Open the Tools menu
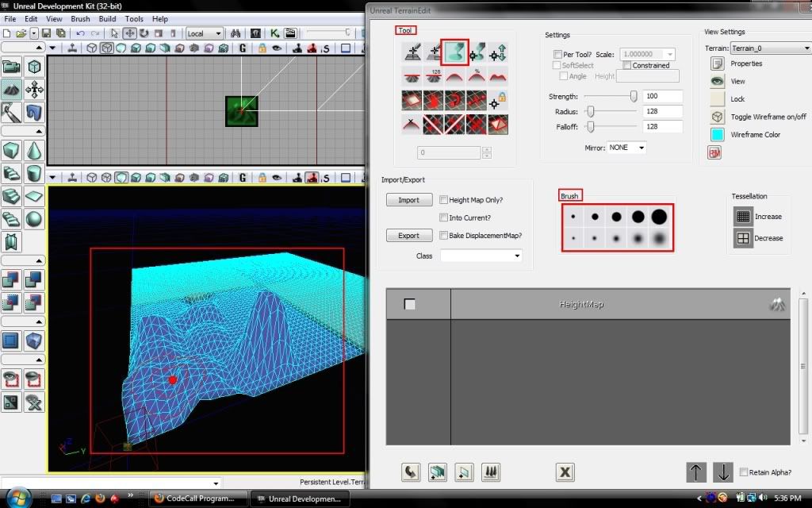Viewport: 812px width, 508px height. tap(133, 19)
